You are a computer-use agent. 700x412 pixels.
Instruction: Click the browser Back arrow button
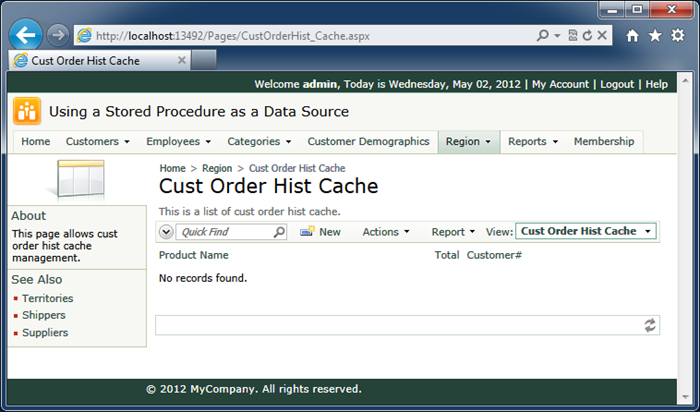tap(25, 34)
